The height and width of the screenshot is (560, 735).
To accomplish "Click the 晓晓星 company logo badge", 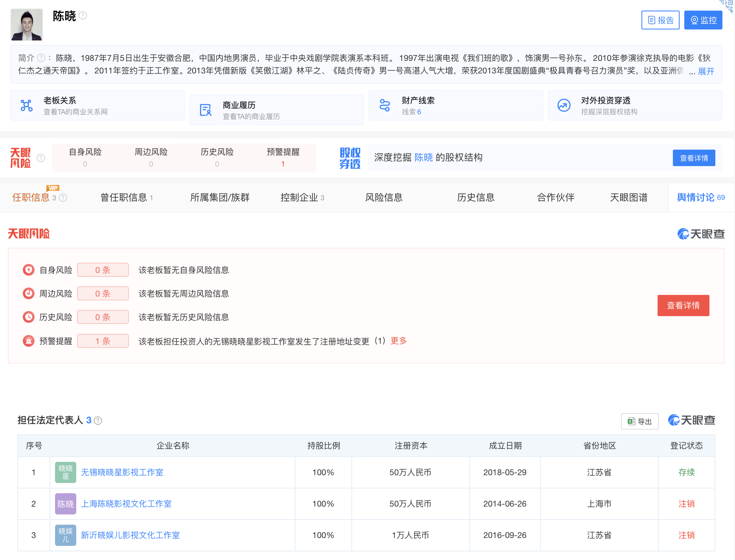I will click(x=66, y=472).
